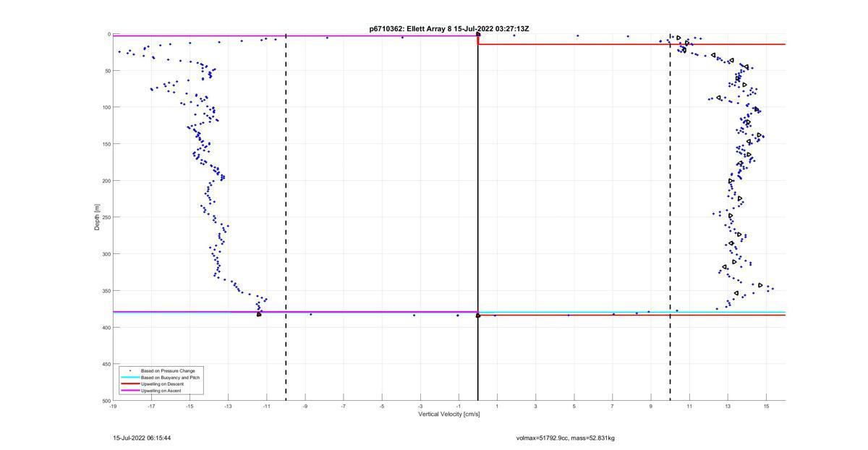Click depth-axis tick label 50
The image size is (868, 450).
(x=107, y=71)
